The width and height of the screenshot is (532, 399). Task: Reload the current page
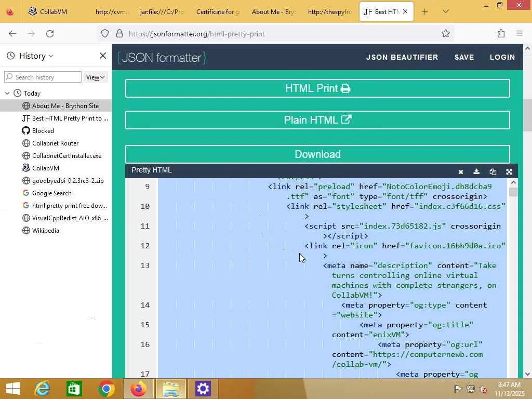(x=50, y=34)
